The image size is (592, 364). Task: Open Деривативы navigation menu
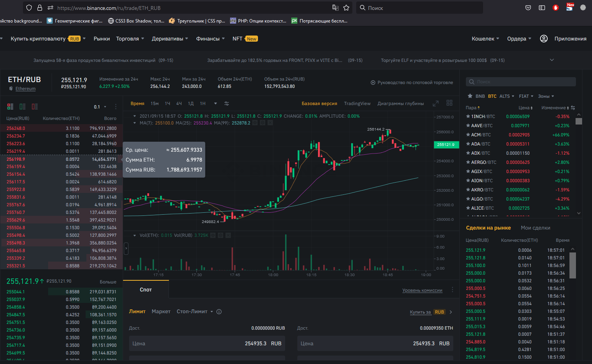pos(170,39)
